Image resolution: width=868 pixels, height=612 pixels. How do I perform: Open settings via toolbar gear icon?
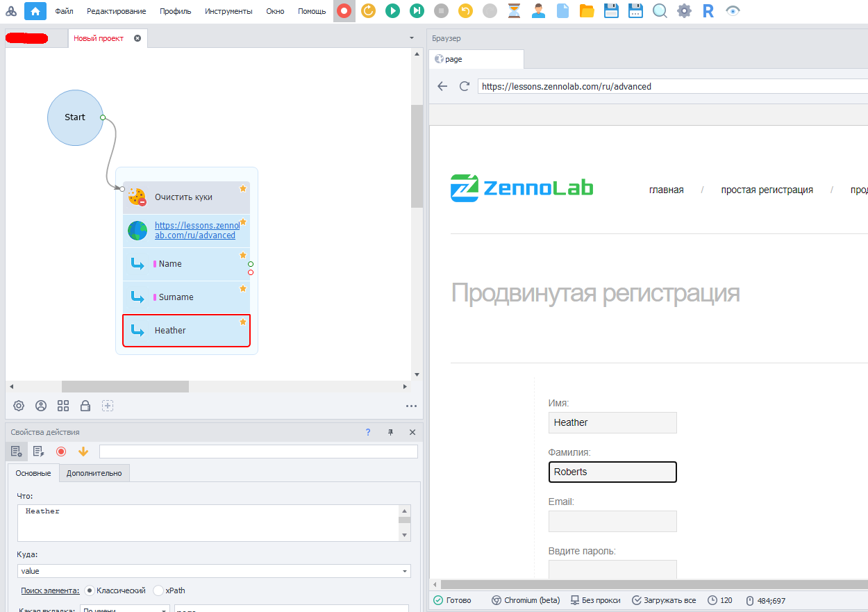pos(684,10)
